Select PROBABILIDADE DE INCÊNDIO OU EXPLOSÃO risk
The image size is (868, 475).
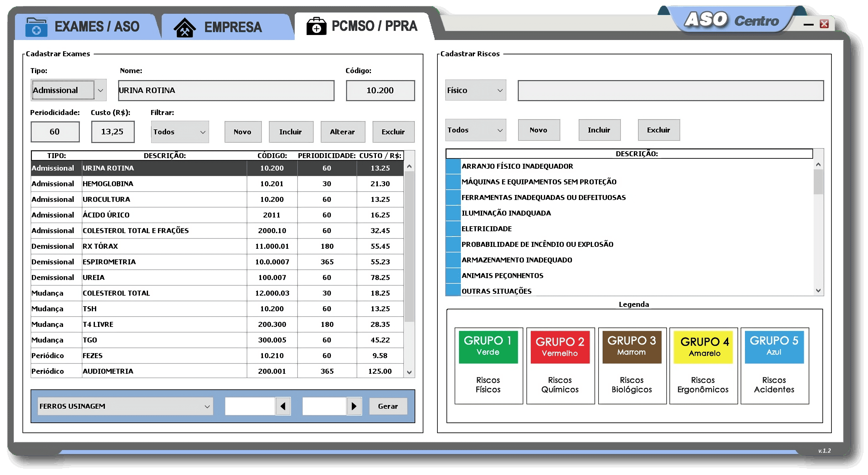click(629, 244)
